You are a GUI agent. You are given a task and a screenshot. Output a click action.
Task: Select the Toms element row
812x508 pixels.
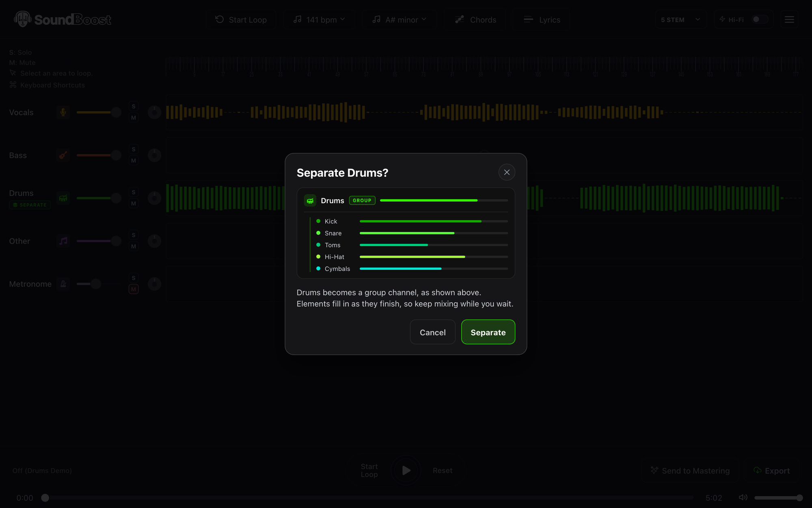click(412, 245)
